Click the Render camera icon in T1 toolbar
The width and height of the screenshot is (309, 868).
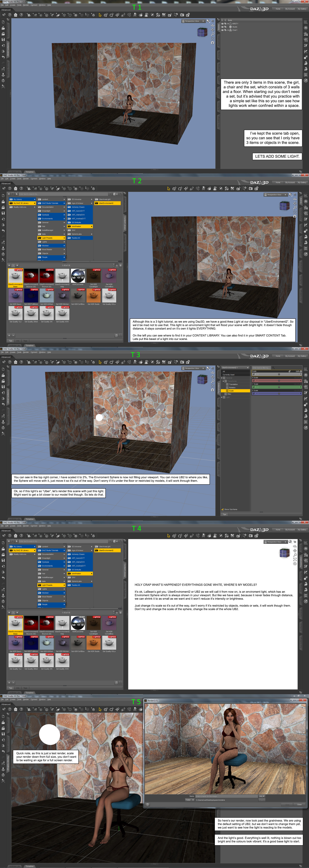click(182, 15)
